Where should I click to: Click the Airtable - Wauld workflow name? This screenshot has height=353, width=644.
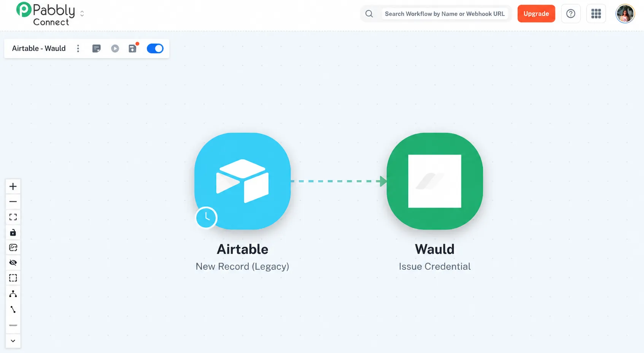39,48
